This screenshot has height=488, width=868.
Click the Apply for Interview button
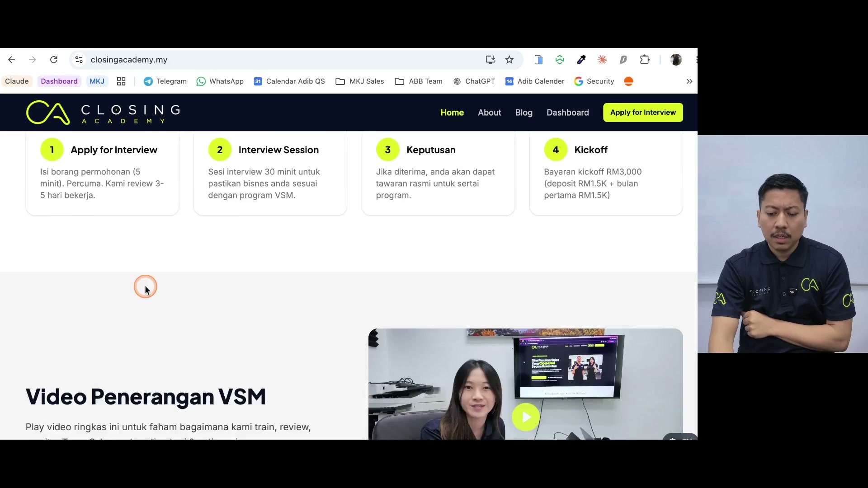[643, 113]
